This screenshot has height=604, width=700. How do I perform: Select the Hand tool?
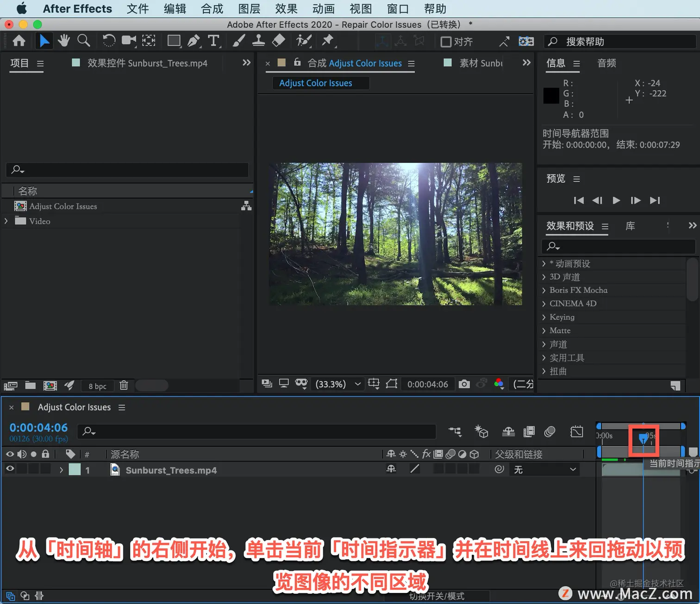pos(64,41)
